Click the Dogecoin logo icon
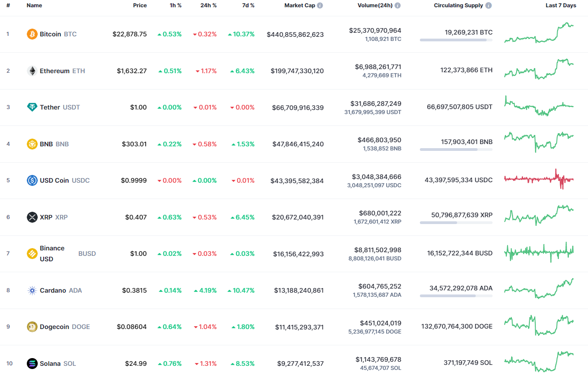588x379 pixels. 31,326
